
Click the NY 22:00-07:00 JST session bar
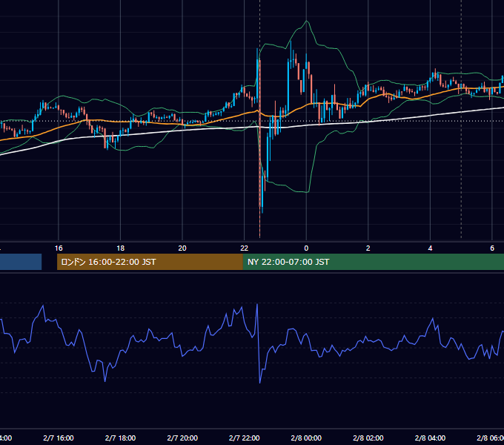[374, 262]
